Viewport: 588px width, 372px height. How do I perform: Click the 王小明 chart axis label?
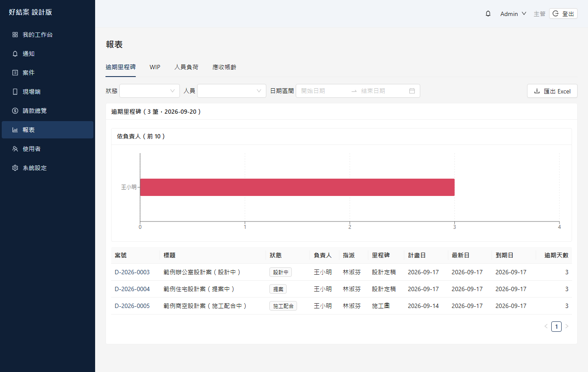point(128,187)
